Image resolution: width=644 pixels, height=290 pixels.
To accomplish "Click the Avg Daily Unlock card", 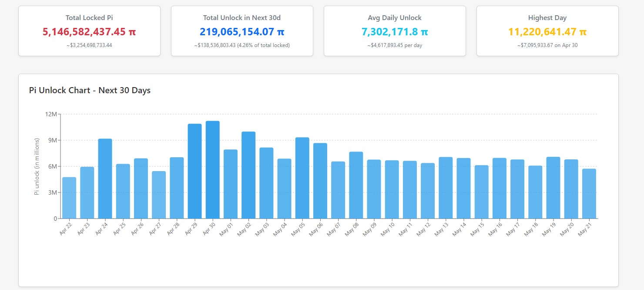I will [x=395, y=31].
